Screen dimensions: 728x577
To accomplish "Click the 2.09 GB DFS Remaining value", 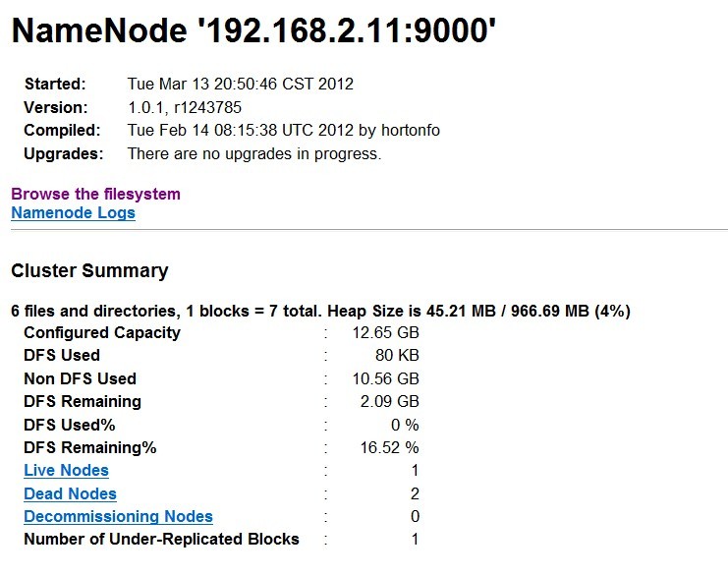I will [x=390, y=401].
